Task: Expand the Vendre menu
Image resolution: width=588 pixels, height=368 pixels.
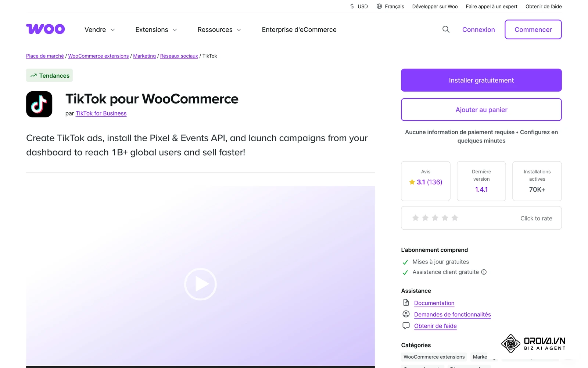Action: (100, 29)
